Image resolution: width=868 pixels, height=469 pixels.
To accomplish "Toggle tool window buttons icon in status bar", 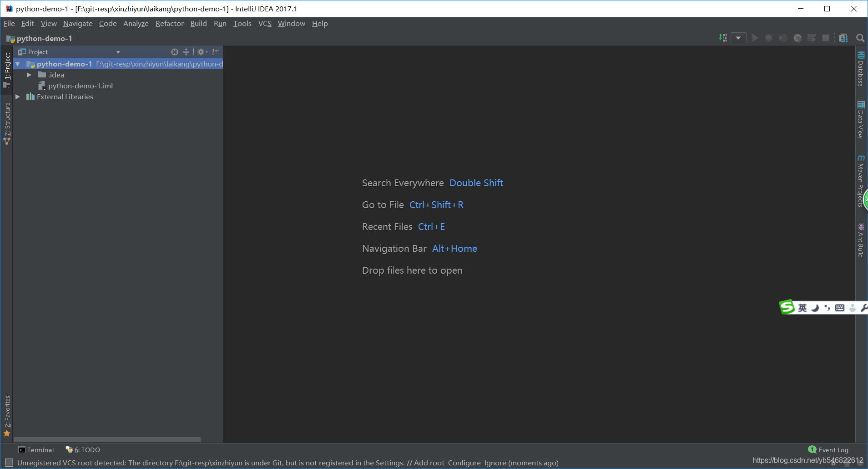I will click(9, 463).
